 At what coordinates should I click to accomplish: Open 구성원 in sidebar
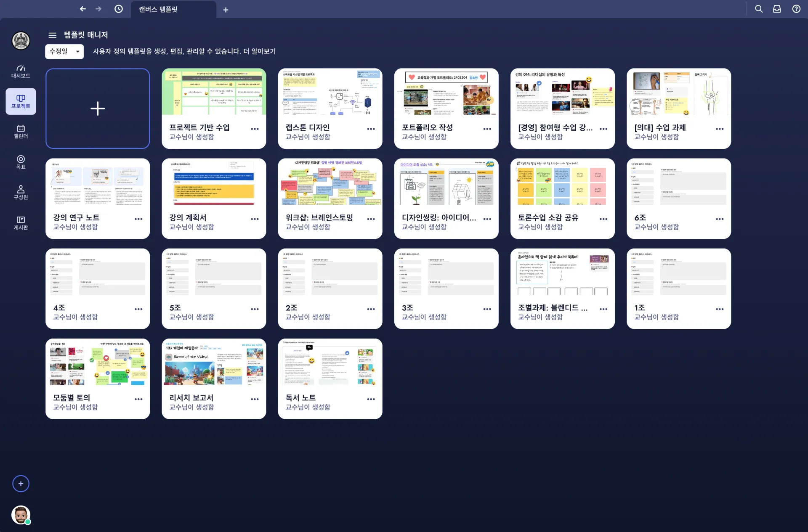(x=21, y=192)
